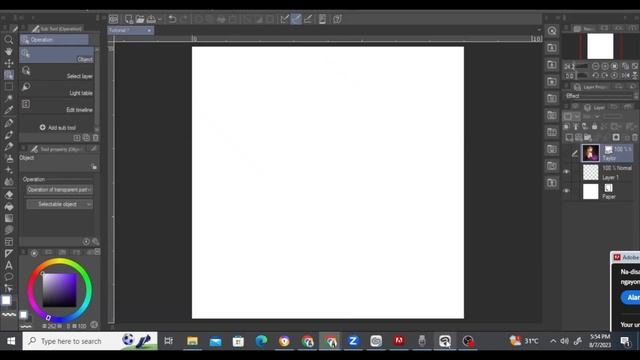Open Zoom from the taskbar
Image resolution: width=640 pixels, height=360 pixels.
(353, 341)
